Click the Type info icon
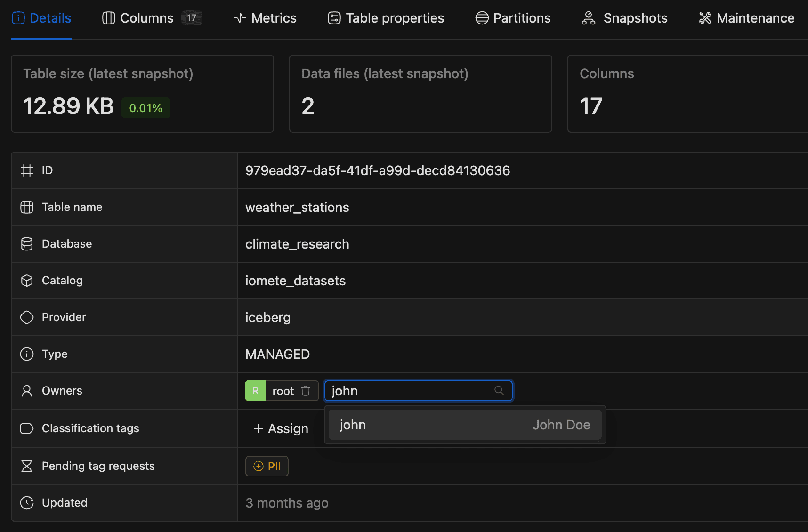808x532 pixels. pyautogui.click(x=27, y=354)
